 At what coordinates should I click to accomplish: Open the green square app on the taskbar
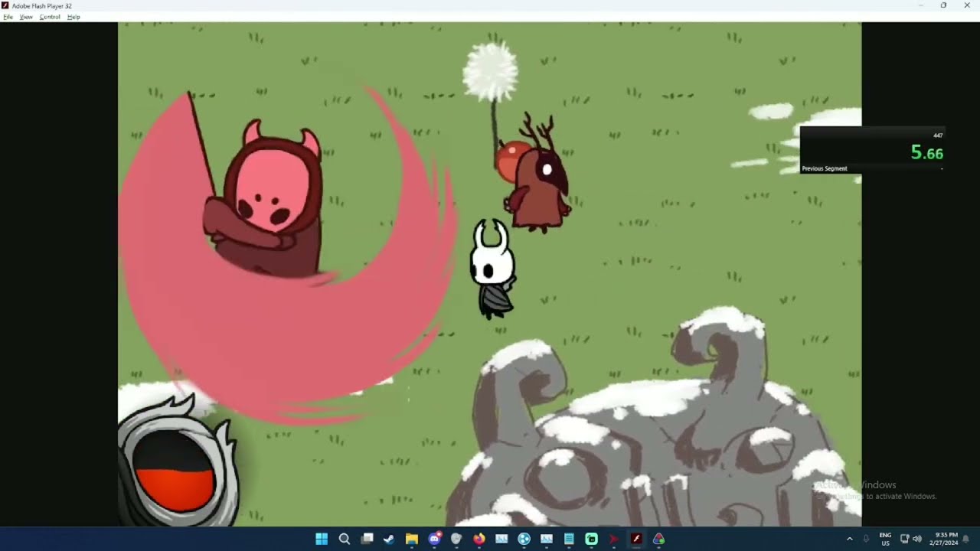591,539
